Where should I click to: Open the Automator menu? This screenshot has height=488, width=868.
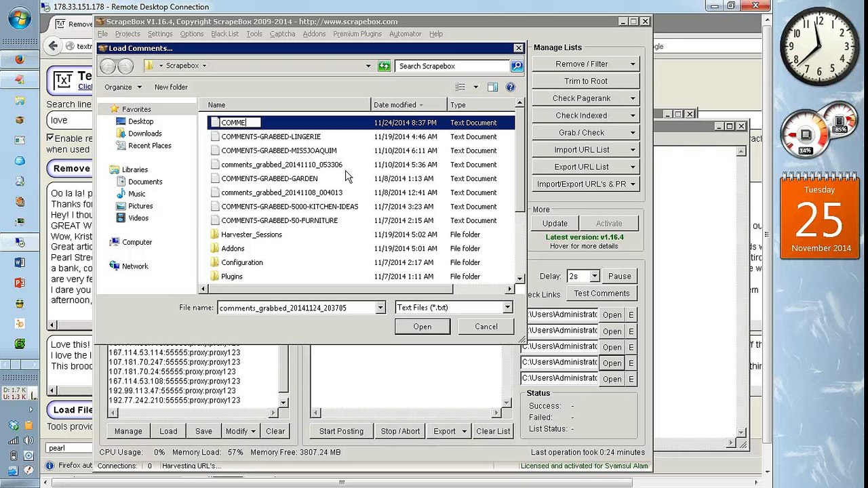pyautogui.click(x=406, y=34)
